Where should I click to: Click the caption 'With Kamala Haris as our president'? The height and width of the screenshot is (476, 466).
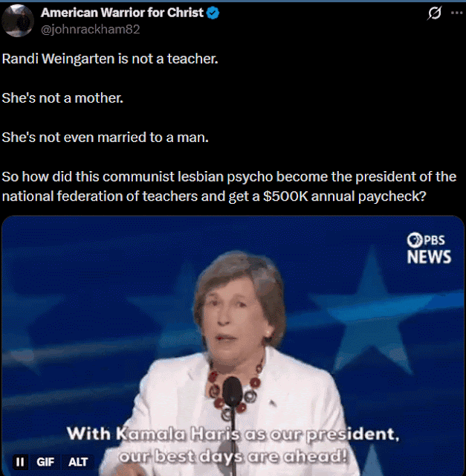click(x=233, y=434)
